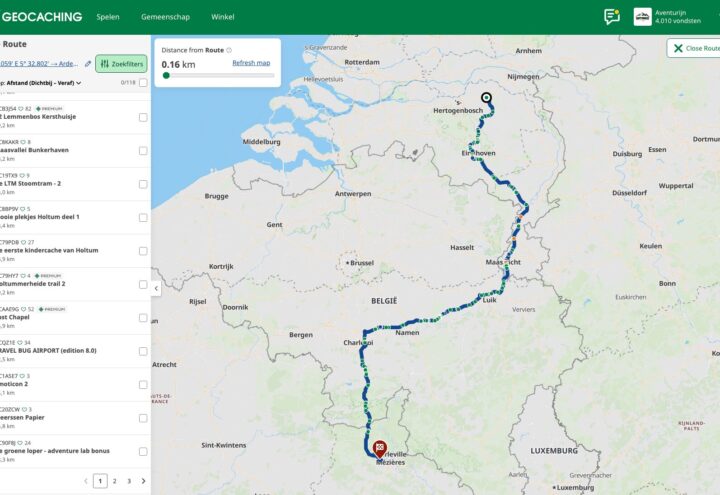Click the Antwerpen label on map
This screenshot has height=495, width=720.
tap(353, 194)
